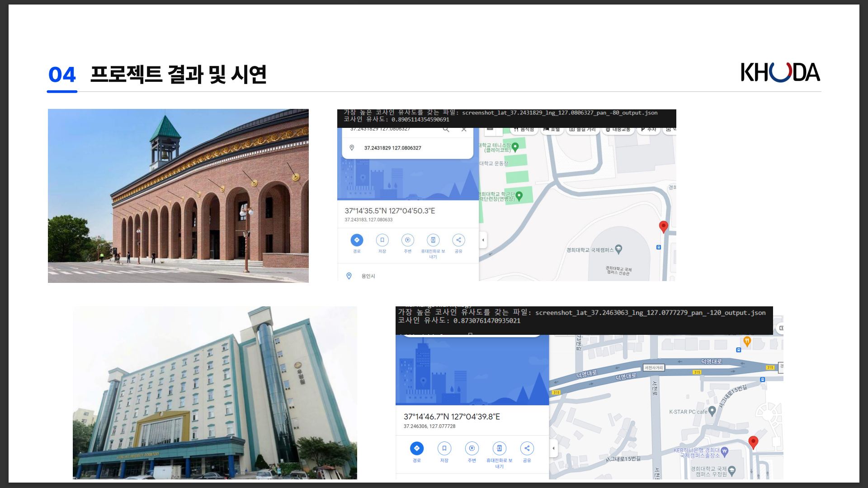Click the red location pin on lower map
The image size is (868, 488).
[753, 441]
